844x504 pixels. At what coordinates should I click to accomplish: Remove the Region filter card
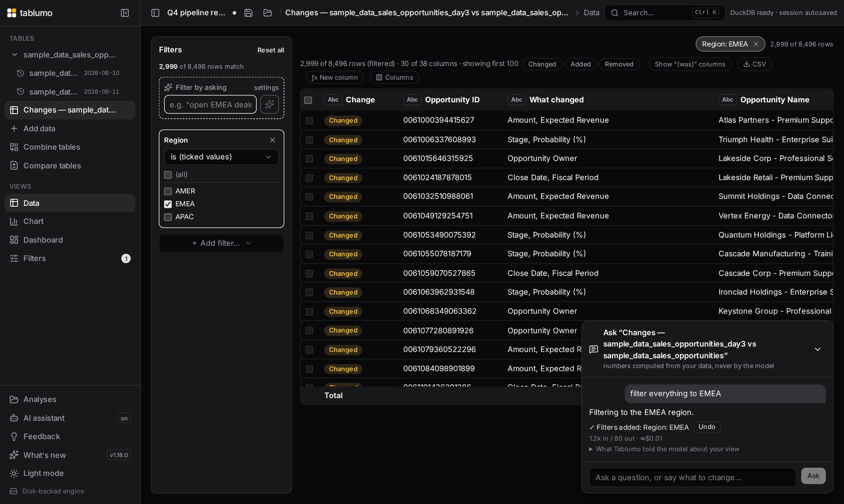272,140
